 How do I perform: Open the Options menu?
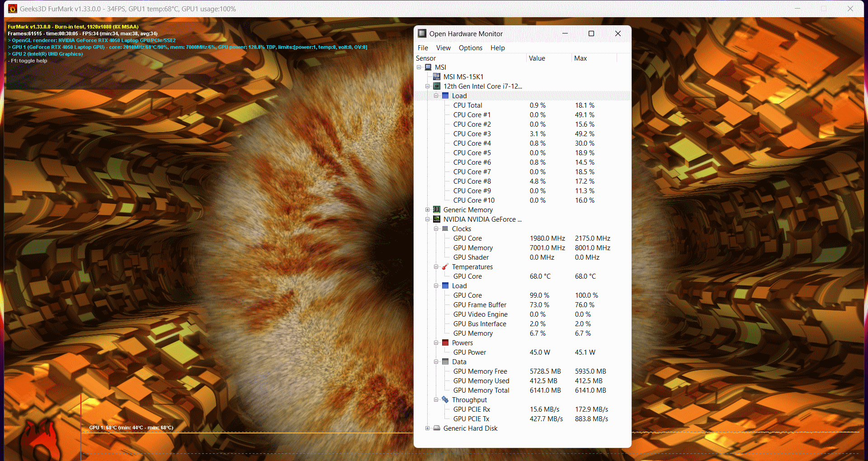[x=470, y=48]
